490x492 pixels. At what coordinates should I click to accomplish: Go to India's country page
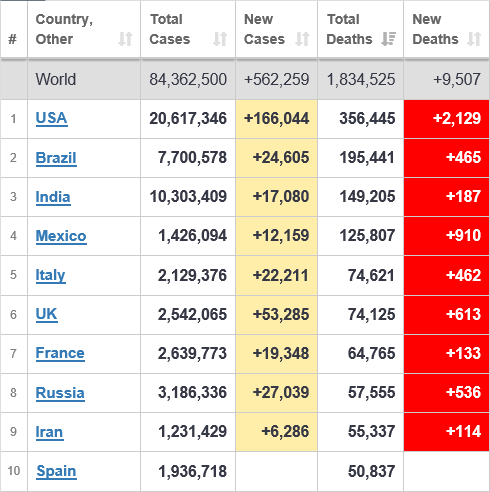(x=53, y=197)
